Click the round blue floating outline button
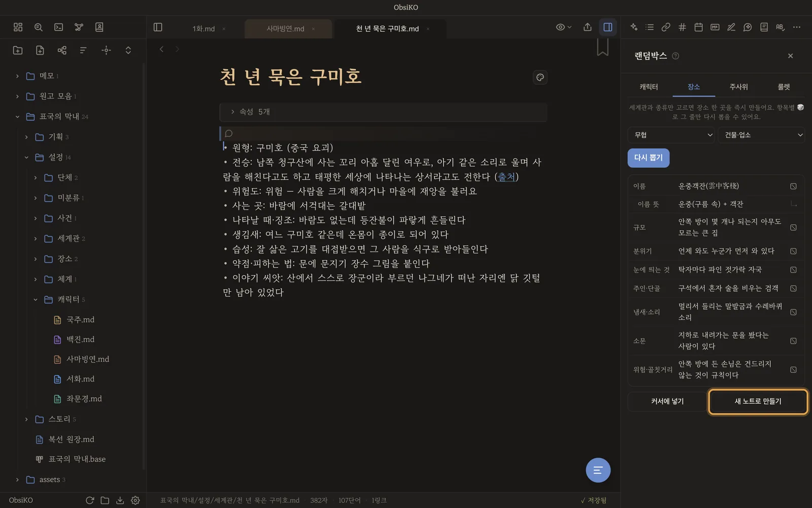The image size is (812, 508). pos(598,470)
